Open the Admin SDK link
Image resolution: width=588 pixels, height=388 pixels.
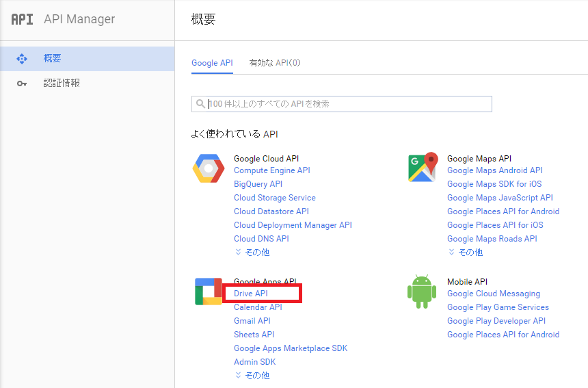254,362
